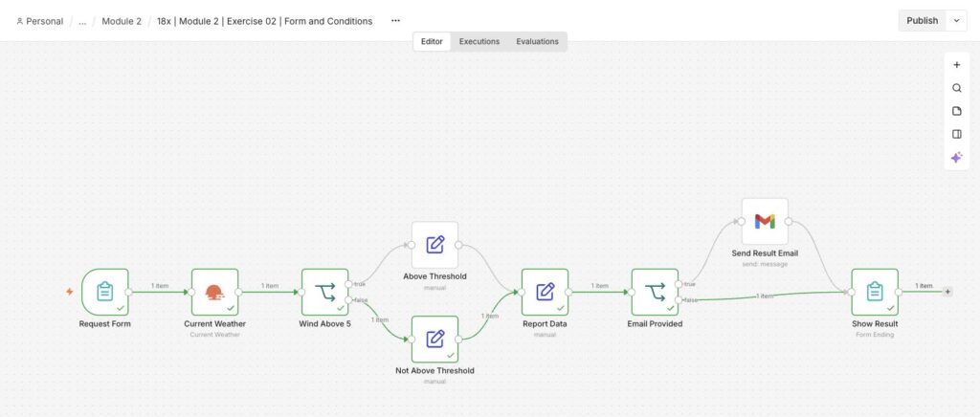Viewport: 980px width, 417px height.
Task: Open the Show Result form node
Action: click(x=875, y=292)
